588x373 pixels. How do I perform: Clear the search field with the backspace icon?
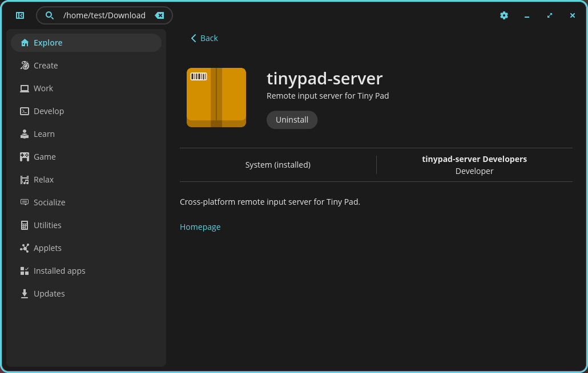tap(159, 15)
